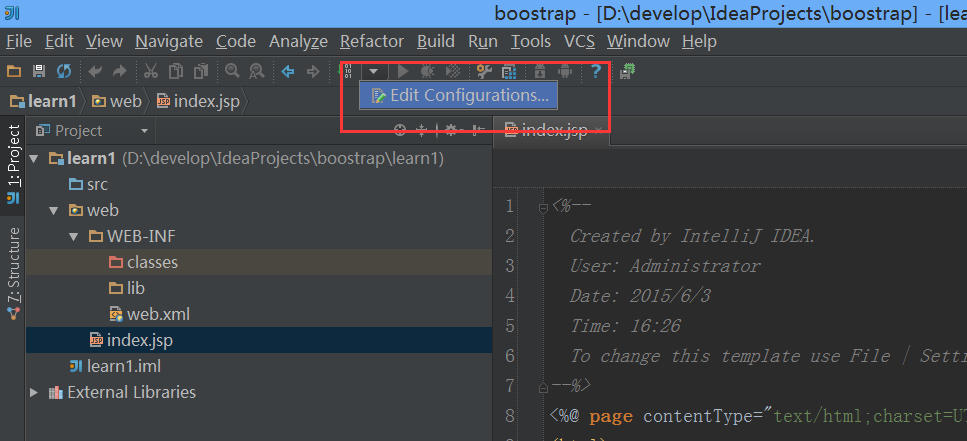This screenshot has height=441, width=967.
Task: Click the Copy icon in toolbar
Action: (176, 72)
